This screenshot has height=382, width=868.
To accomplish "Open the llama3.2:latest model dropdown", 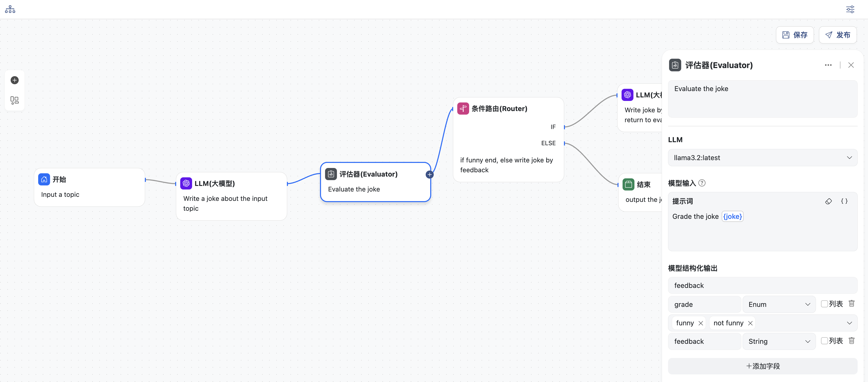I will 763,158.
